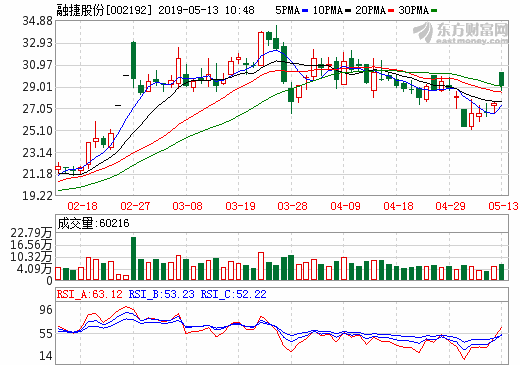Click the 03-28 date label
Screen dimensions: 520x365
(x=292, y=206)
